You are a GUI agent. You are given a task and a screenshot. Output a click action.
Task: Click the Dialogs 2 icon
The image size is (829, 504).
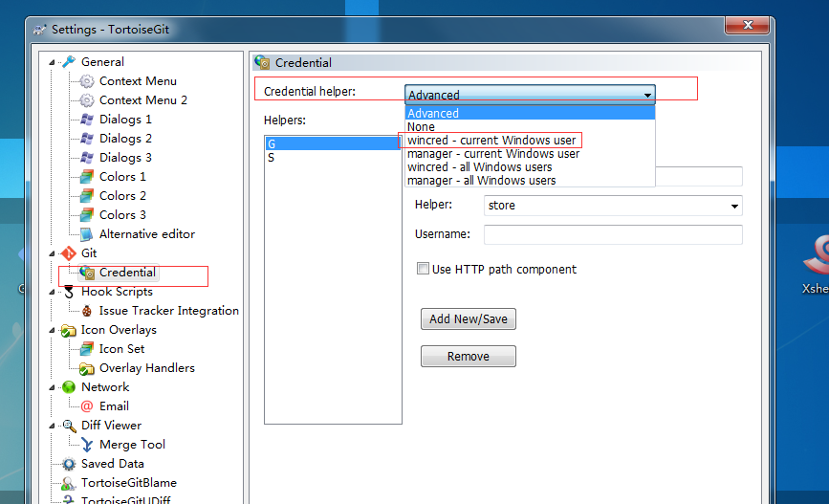87,139
